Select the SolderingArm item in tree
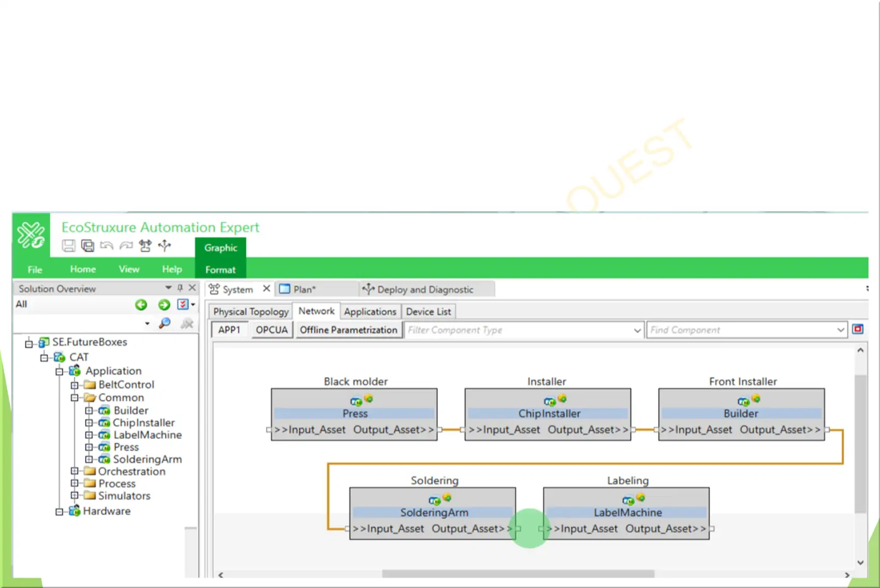 coord(148,459)
